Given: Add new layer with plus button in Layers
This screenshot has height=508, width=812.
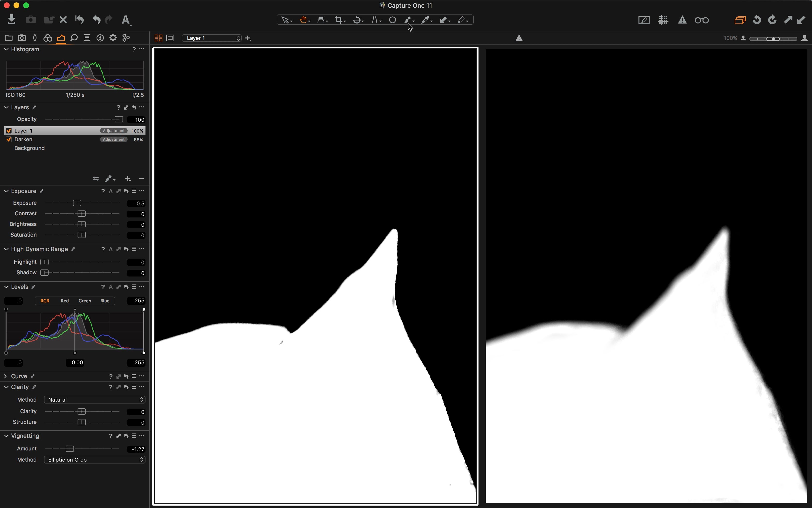Looking at the screenshot, I should tap(128, 179).
